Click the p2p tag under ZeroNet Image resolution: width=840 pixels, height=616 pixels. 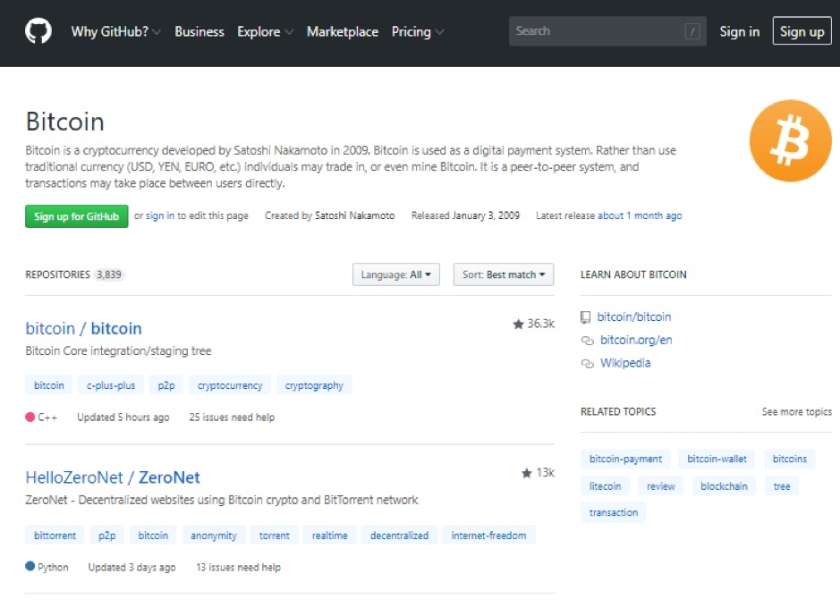(106, 536)
